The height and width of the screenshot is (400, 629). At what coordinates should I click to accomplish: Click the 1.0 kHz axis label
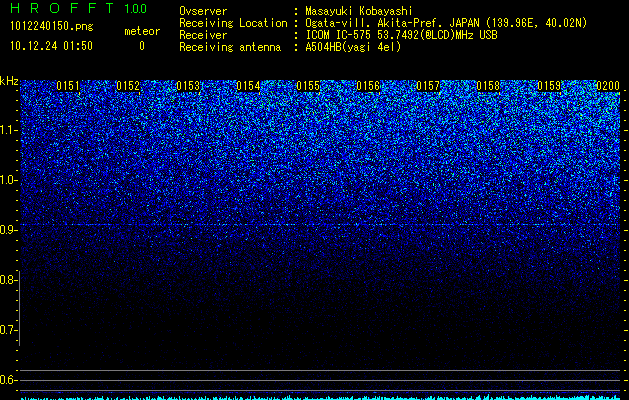pos(8,180)
